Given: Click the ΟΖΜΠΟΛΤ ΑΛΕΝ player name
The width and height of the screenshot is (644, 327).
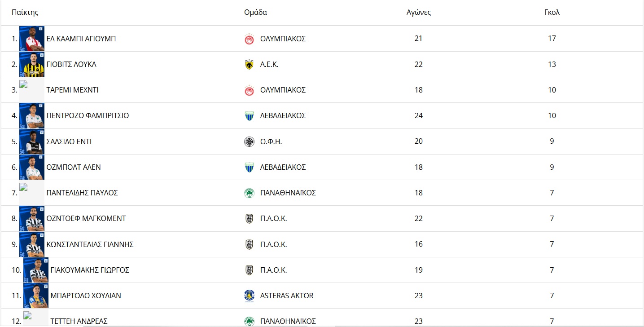Looking at the screenshot, I should click(74, 167).
